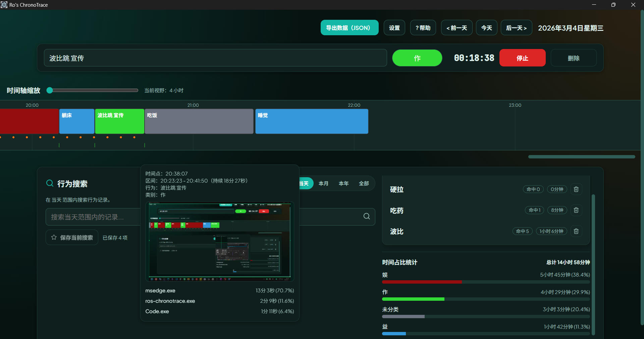Click the 搜索当天范围内的记录 search input
The image size is (644, 339).
tap(93, 217)
